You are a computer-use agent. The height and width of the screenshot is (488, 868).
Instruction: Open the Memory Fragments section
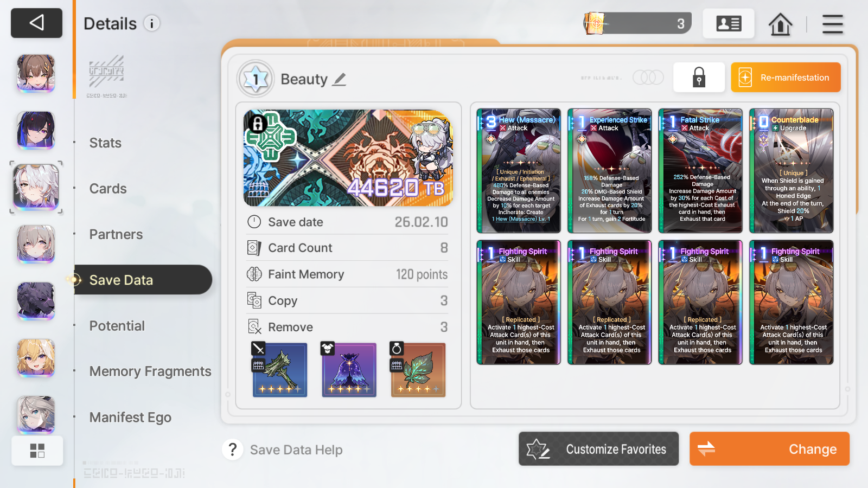click(x=150, y=371)
